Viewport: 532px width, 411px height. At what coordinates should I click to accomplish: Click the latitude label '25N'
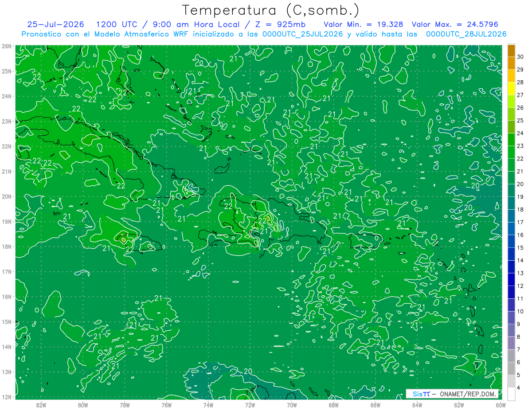[6, 71]
